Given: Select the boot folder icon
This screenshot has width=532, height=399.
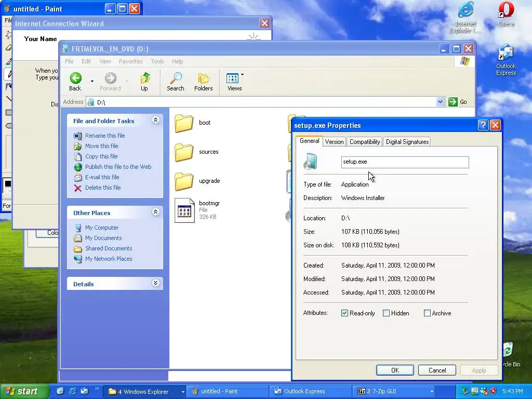Looking at the screenshot, I should tap(184, 123).
